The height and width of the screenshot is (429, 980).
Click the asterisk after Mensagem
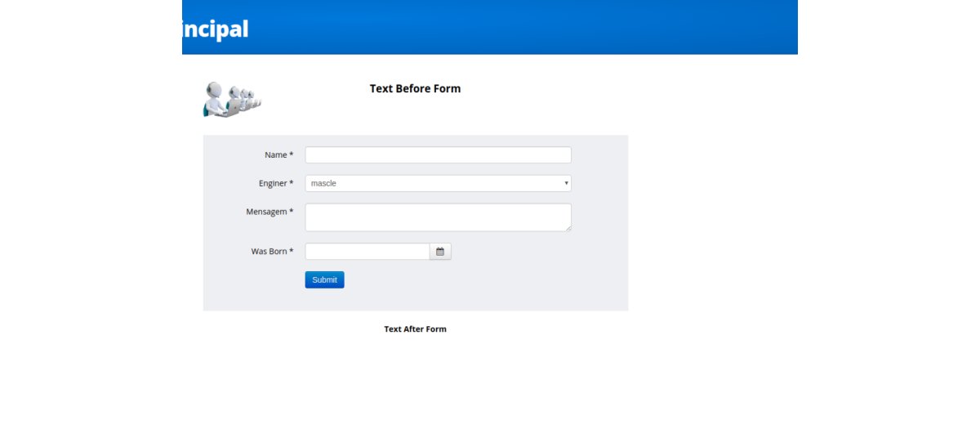292,212
